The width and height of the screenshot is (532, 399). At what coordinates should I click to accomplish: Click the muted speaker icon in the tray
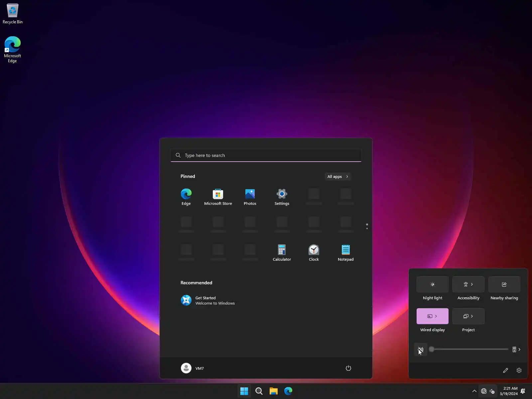pos(492,391)
